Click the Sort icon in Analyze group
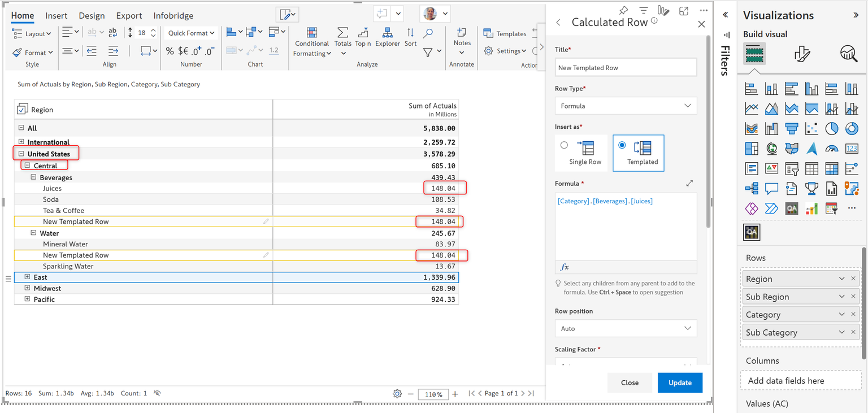Viewport: 868px width, 413px height. coord(410,34)
